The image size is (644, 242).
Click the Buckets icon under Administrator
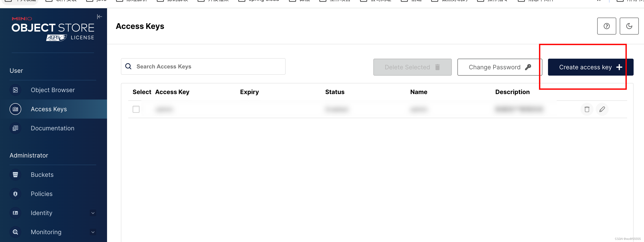tap(15, 174)
